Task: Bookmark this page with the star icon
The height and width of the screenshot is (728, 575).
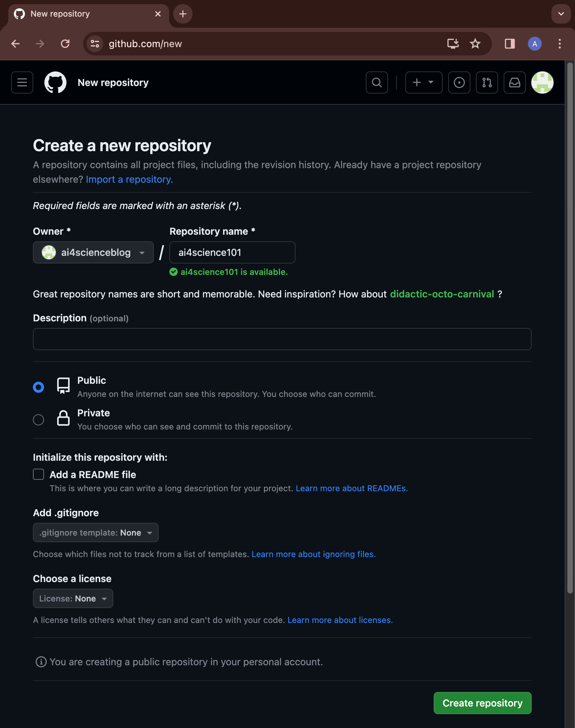Action: pyautogui.click(x=475, y=44)
